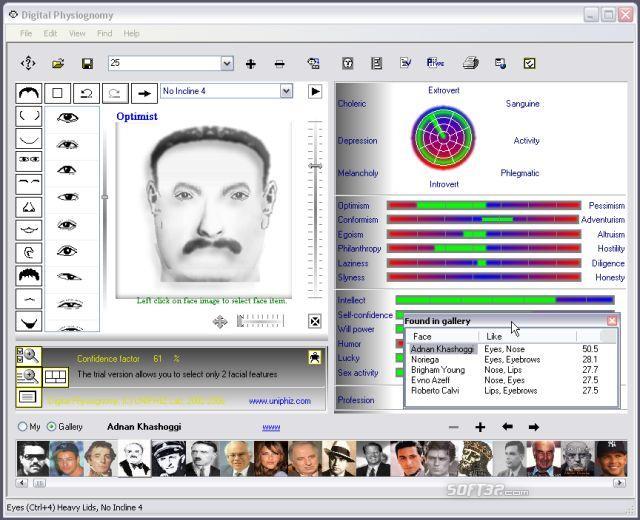Click the crossed box icon below face

[315, 321]
